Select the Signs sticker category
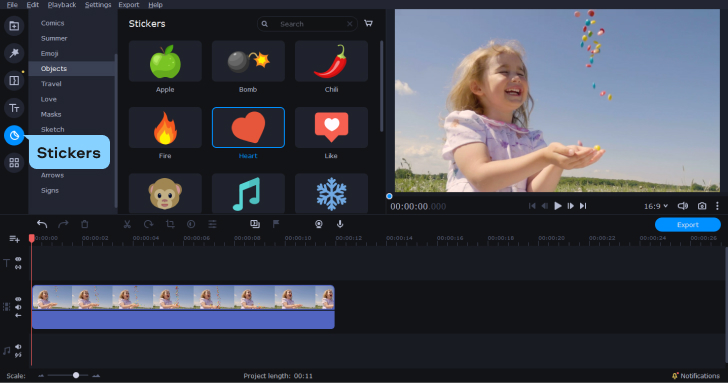Viewport: 728px width, 383px height. (50, 190)
